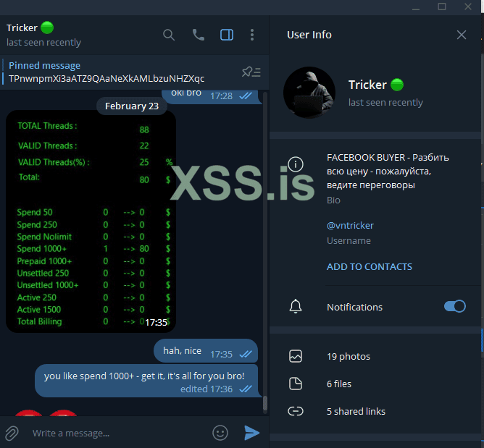Screen dimensions: 484x448
Task: Click the 'oki bro' message bubble
Action: coord(212,96)
